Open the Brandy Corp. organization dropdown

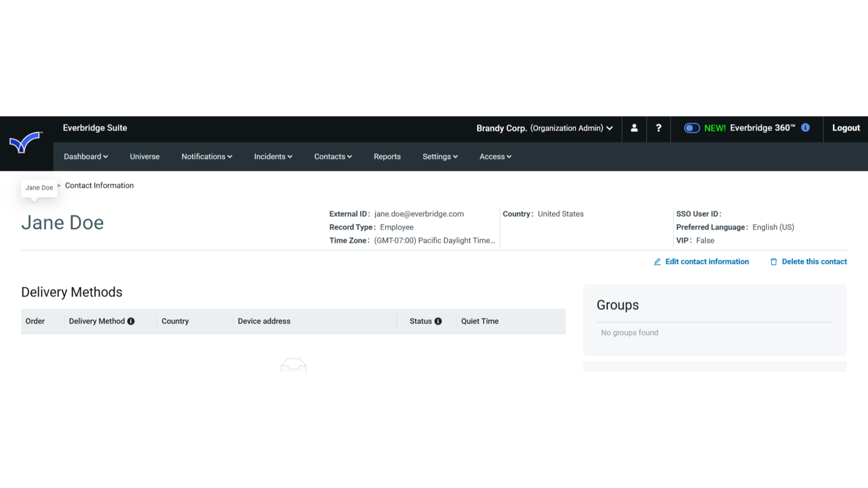pos(544,128)
